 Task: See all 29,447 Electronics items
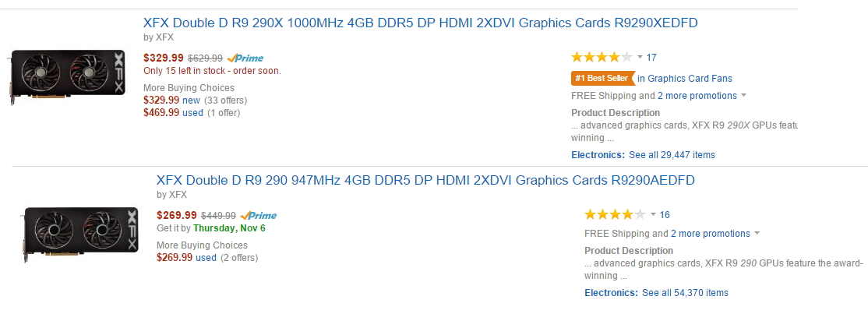coord(672,155)
